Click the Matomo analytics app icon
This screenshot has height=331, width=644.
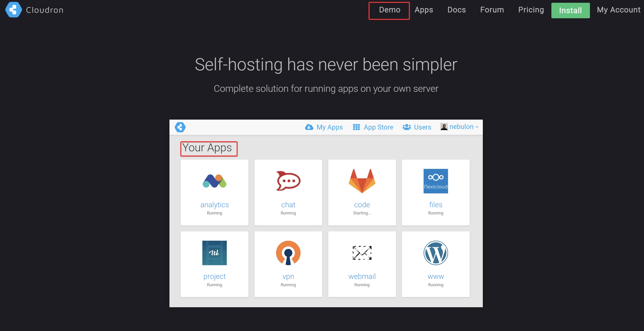click(x=214, y=181)
